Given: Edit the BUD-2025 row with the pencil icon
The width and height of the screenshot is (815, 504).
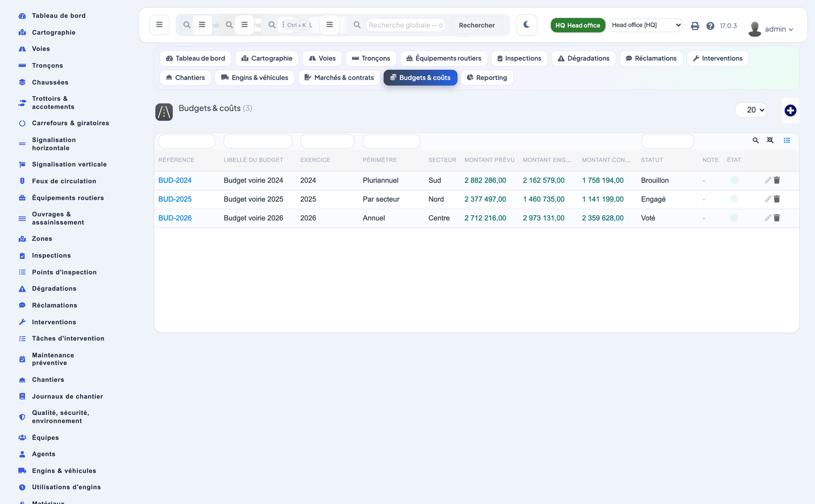Looking at the screenshot, I should tap(768, 199).
